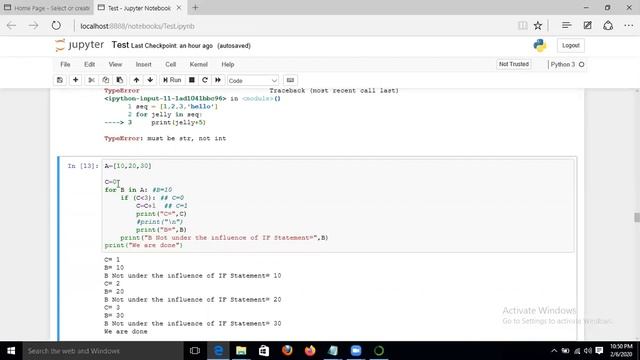
Task: Open the Insert menu
Action: 144,64
